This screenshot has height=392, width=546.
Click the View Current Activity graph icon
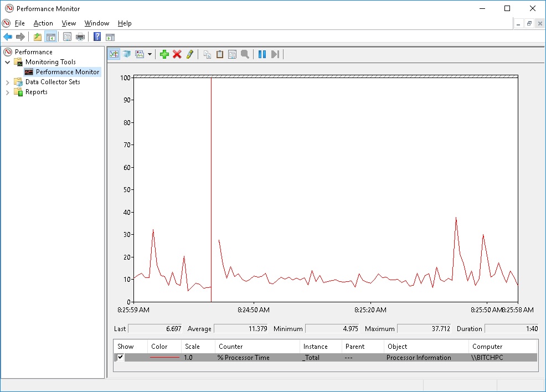pyautogui.click(x=114, y=54)
